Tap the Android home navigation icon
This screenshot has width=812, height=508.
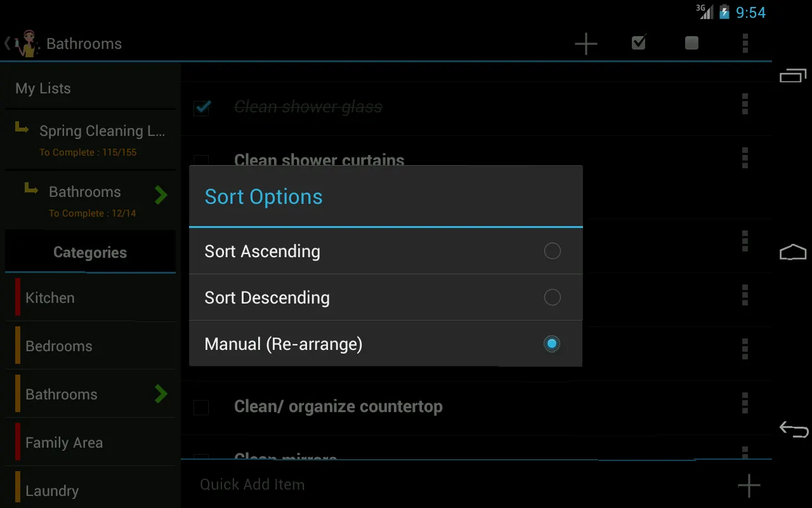tap(792, 252)
